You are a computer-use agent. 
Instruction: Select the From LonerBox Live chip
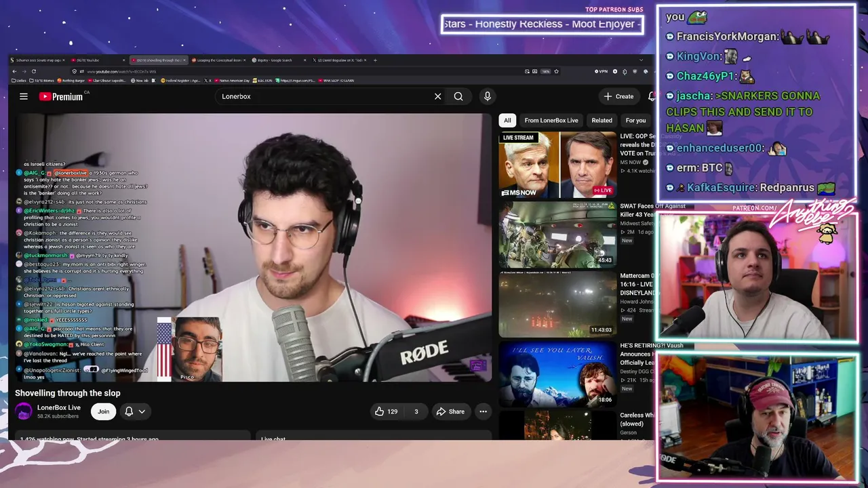coord(551,121)
